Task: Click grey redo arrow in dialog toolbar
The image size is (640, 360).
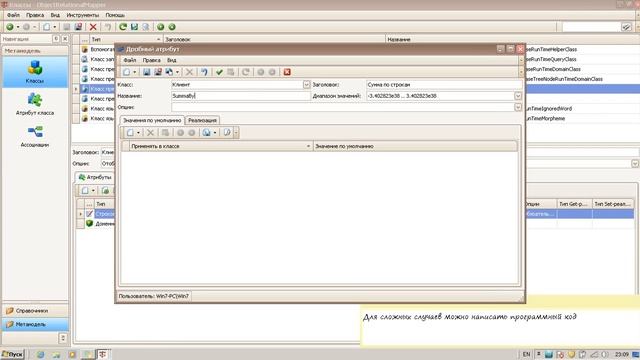Action: click(x=246, y=72)
